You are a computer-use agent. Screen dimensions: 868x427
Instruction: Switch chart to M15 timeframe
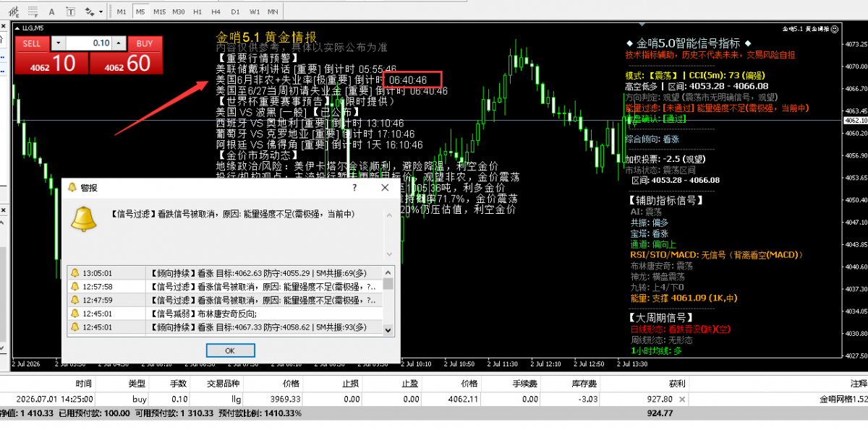pyautogui.click(x=160, y=12)
